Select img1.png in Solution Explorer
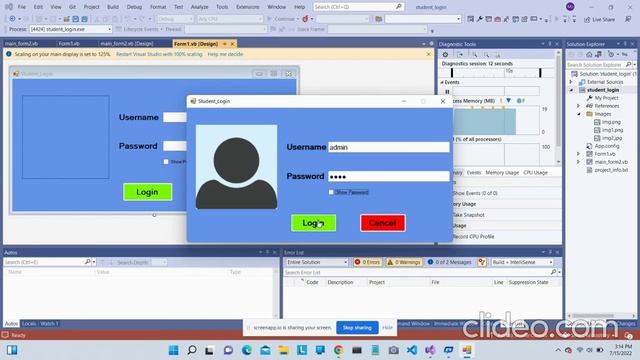 612,130
